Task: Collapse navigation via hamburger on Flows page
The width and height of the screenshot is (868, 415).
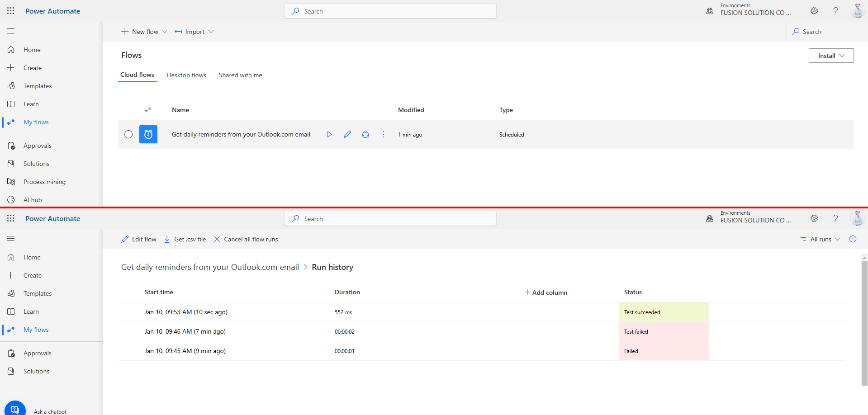Action: click(x=11, y=31)
